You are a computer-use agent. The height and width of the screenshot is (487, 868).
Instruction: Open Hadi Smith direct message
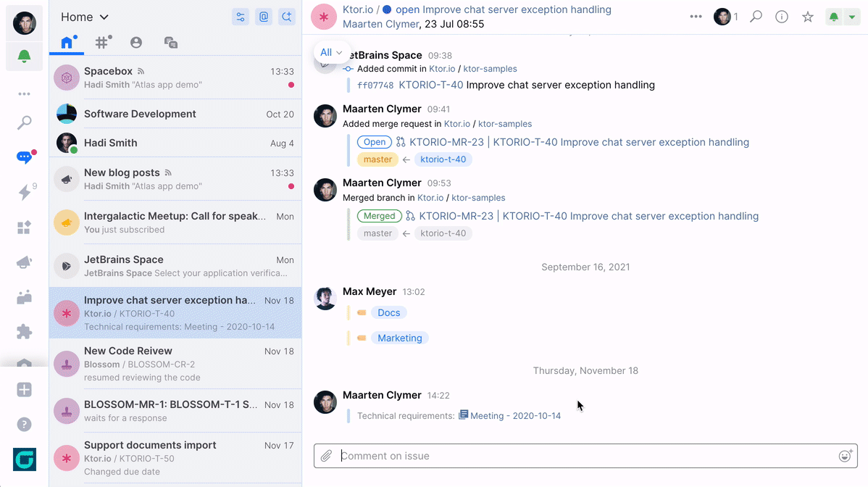[x=175, y=143]
